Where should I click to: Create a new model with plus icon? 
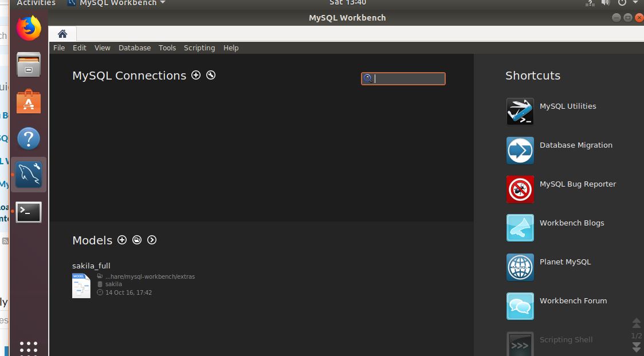point(123,240)
